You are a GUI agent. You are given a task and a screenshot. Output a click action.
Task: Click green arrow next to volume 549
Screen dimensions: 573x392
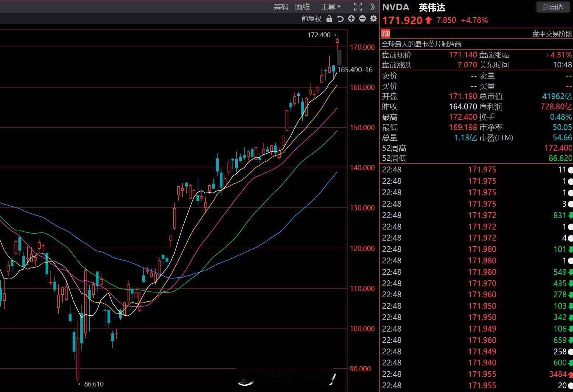tap(570, 272)
